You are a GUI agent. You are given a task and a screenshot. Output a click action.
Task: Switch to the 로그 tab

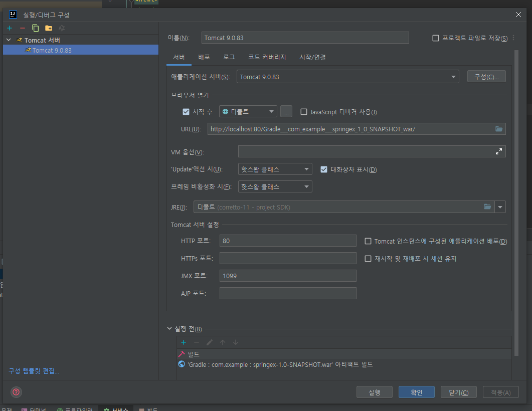[x=229, y=57]
